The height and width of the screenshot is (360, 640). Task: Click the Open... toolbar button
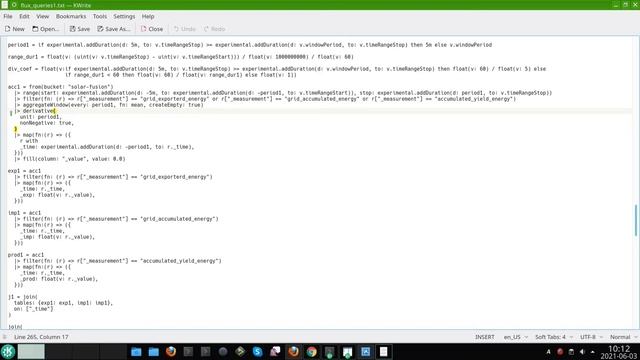pos(46,29)
